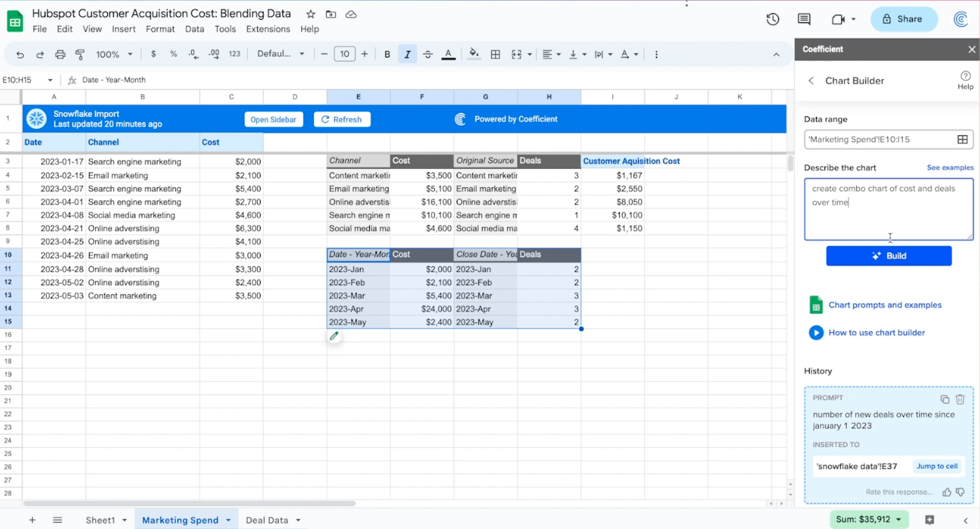Viewport: 980px width, 529px height.
Task: Star this document
Action: pyautogui.click(x=310, y=14)
